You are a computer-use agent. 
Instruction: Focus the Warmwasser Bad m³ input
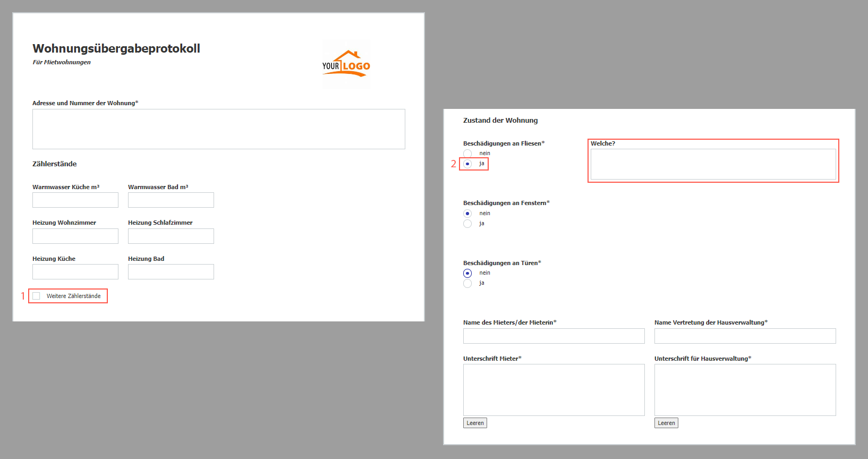click(x=171, y=200)
